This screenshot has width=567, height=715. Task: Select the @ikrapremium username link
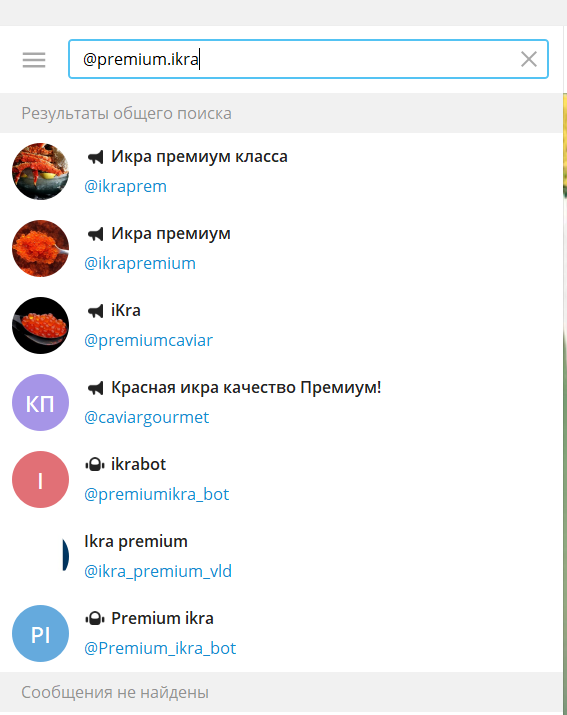[140, 264]
